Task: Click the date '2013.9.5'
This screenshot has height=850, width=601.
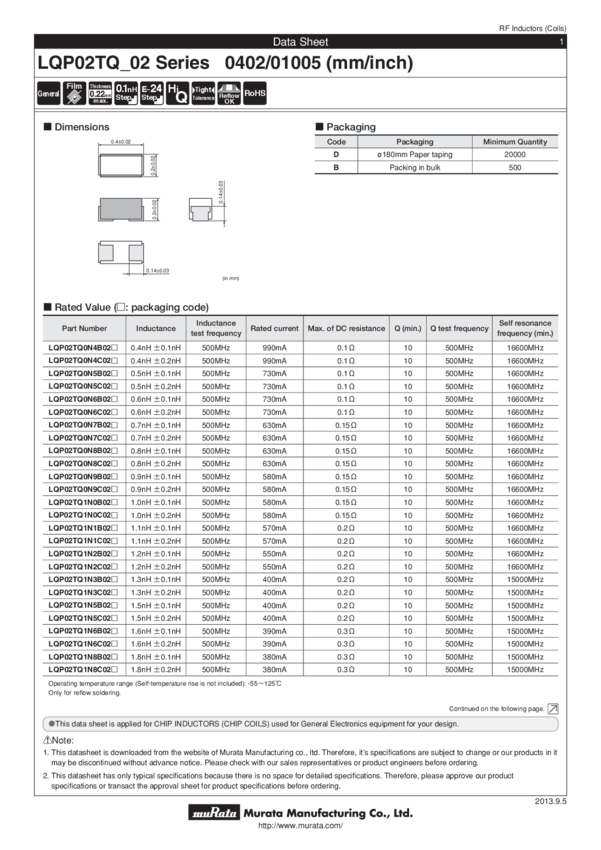Action: click(x=551, y=801)
